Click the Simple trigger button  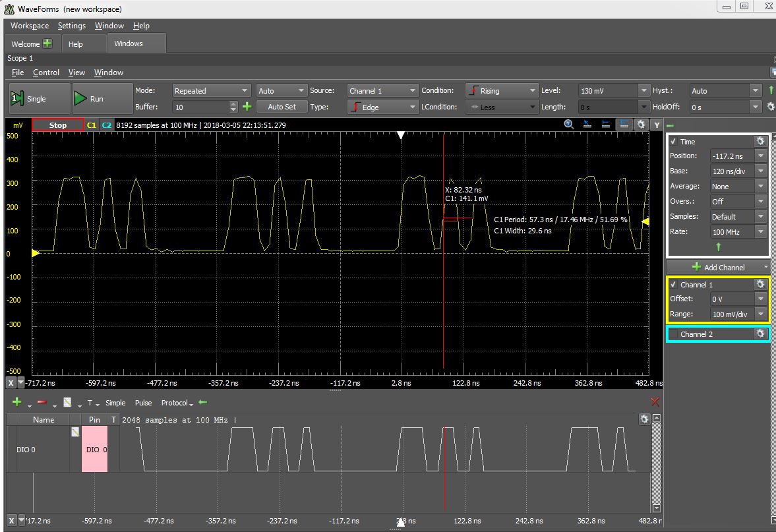(x=115, y=403)
